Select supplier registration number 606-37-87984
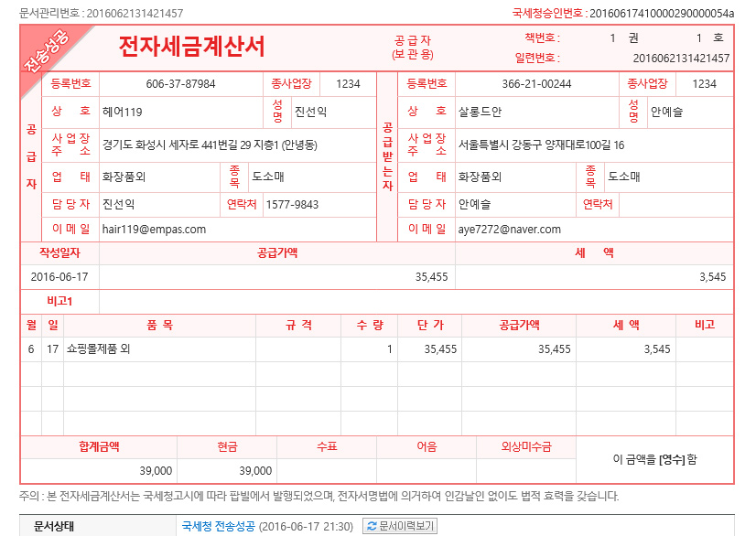Screen dimensions: 756x536 [181, 84]
